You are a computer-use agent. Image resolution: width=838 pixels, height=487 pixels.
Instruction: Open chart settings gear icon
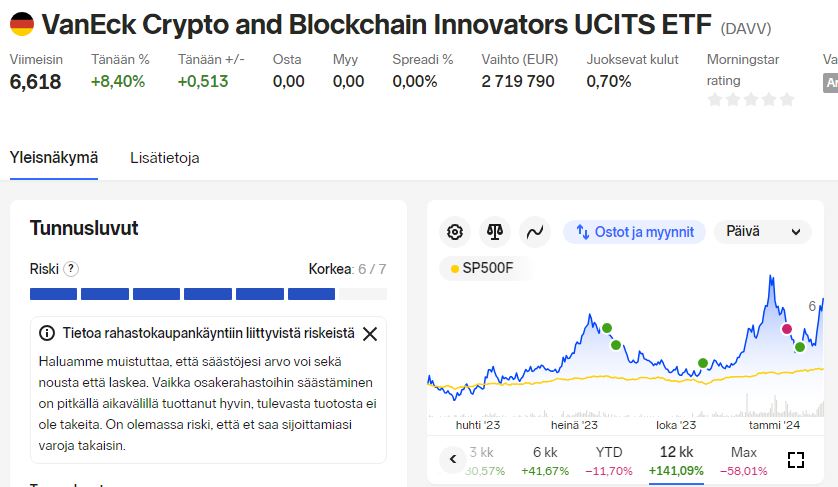point(455,232)
